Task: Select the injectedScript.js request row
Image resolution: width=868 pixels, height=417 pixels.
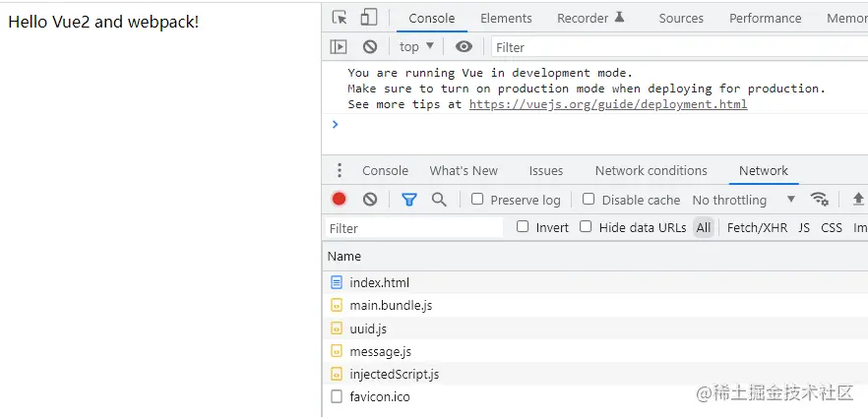Action: (595, 375)
